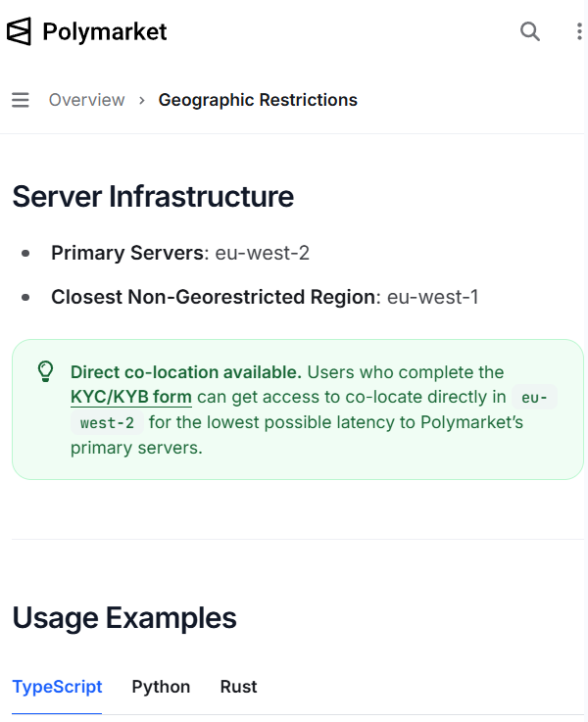588x722 pixels.
Task: Open the search magnifier icon
Action: (x=530, y=31)
